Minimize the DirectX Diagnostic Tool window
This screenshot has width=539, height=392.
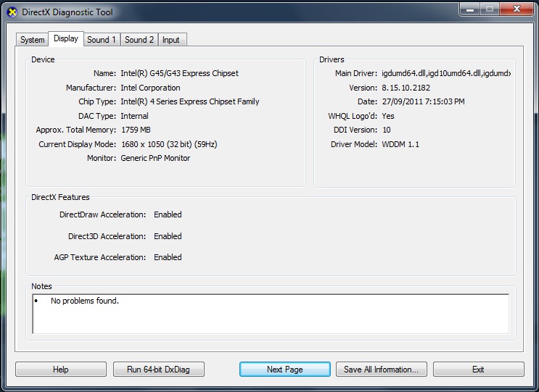[x=470, y=9]
